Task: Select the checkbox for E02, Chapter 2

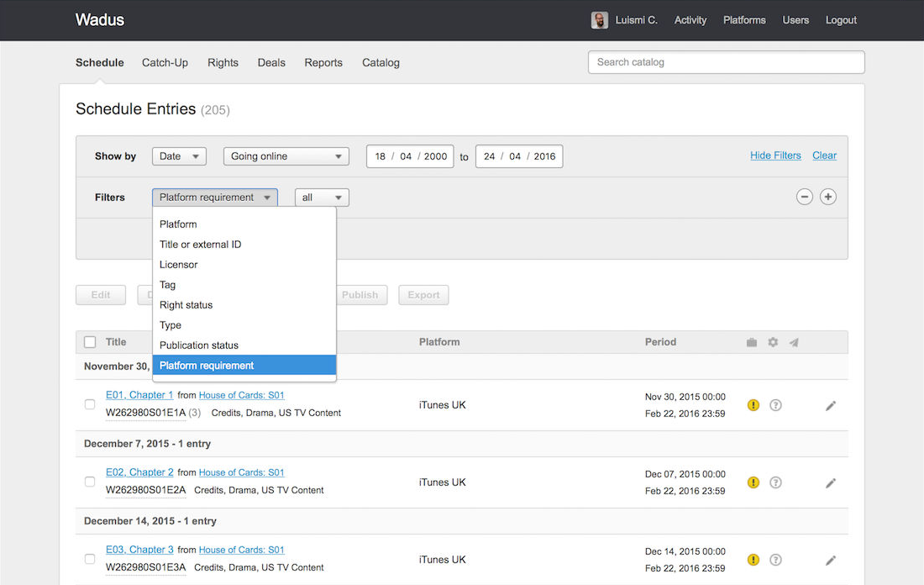Action: (x=90, y=482)
